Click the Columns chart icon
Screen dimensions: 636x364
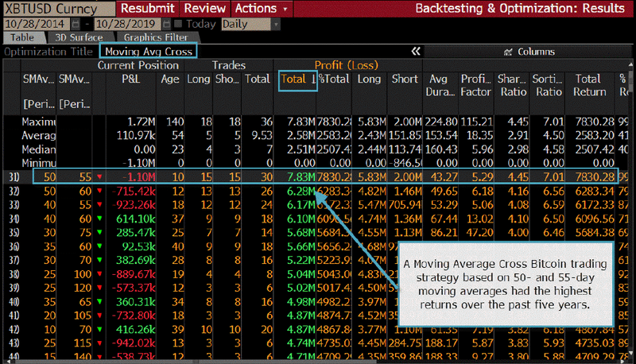(x=509, y=52)
